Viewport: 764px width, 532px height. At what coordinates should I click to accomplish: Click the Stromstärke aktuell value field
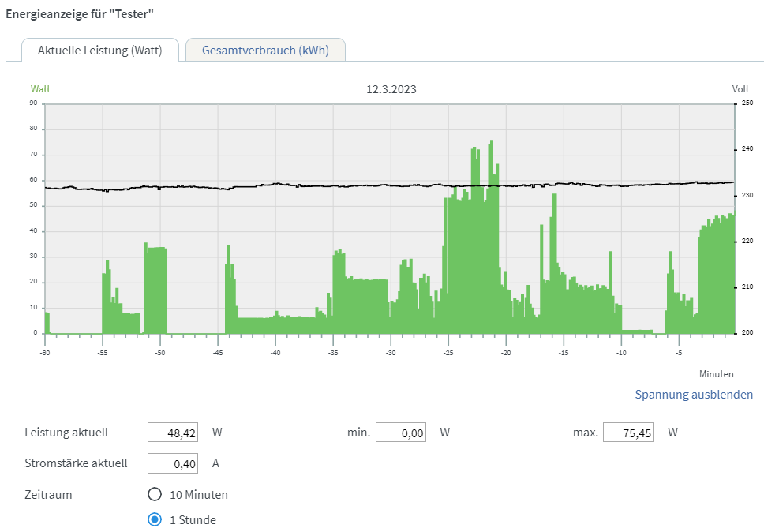point(173,463)
